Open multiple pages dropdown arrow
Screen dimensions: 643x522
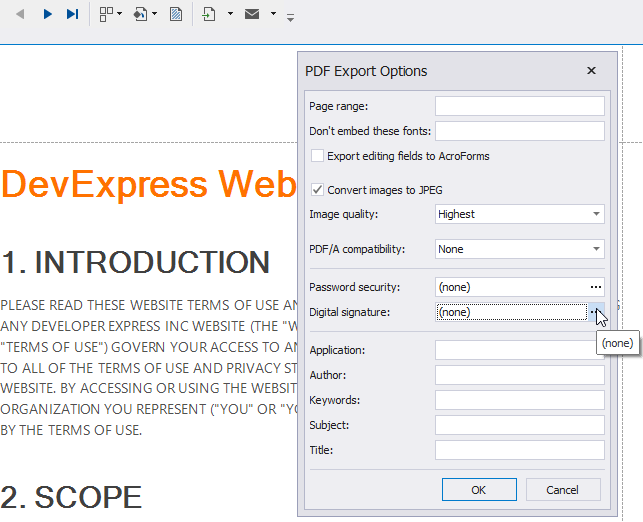[119, 14]
